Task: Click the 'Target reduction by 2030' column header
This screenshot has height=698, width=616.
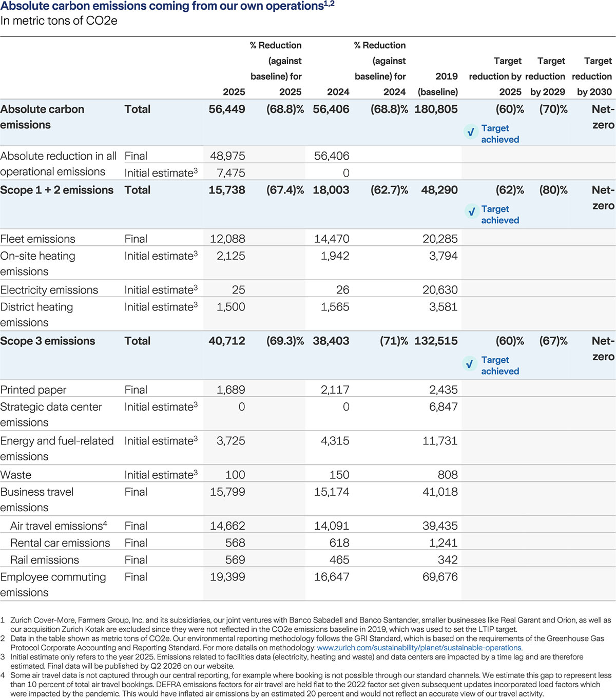Action: (x=592, y=76)
